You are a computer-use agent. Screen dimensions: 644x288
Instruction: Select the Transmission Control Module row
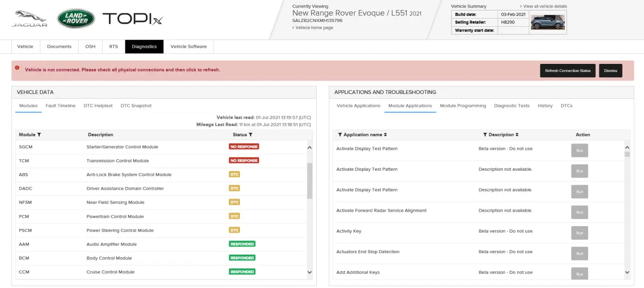click(117, 161)
